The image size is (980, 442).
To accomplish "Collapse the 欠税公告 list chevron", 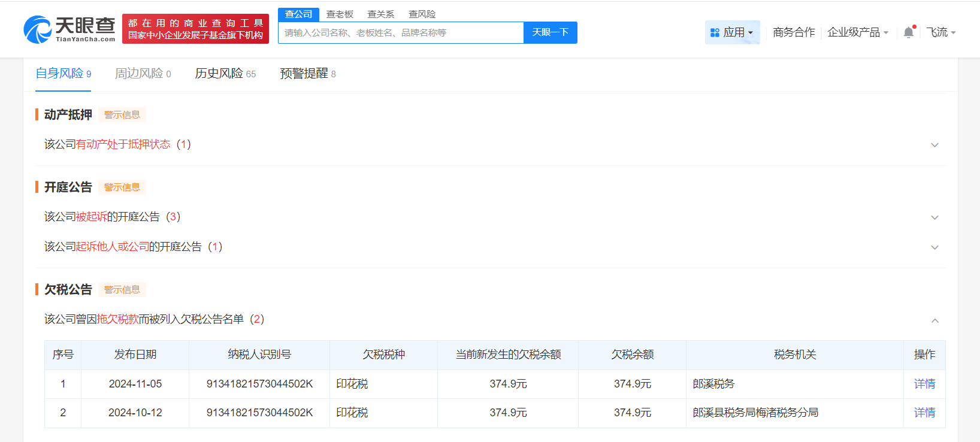I will click(934, 320).
